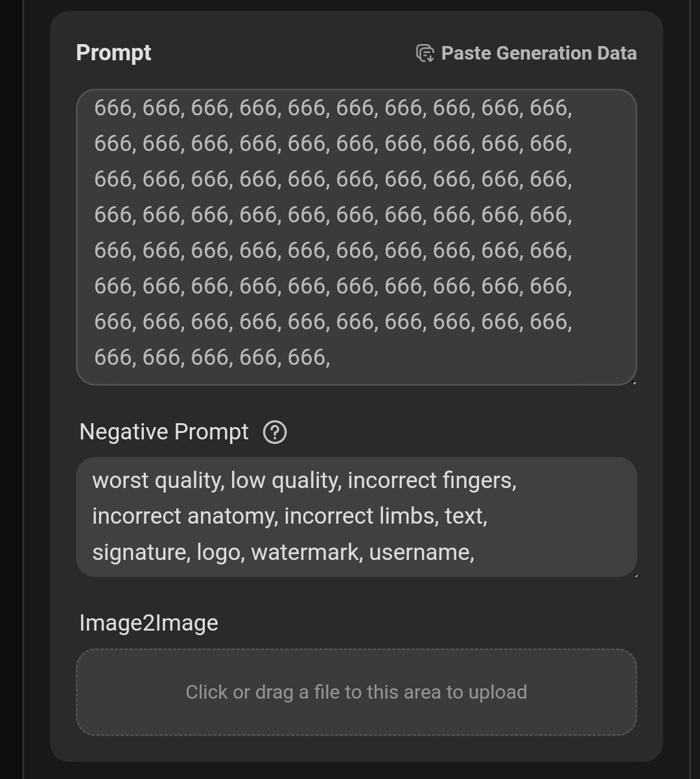Screen dimensions: 700x779
Task: Focus the Prompt text box filled with 666
Action: click(356, 237)
